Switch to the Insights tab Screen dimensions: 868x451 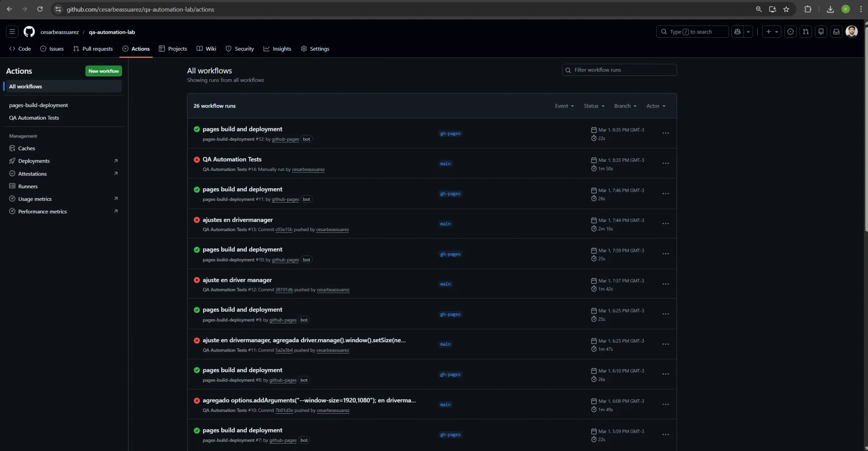277,49
